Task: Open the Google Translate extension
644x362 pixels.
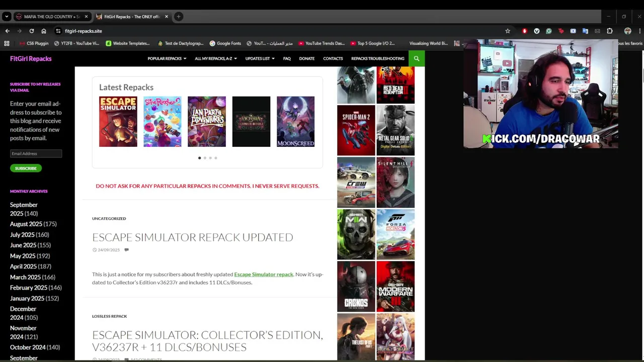Action: pyautogui.click(x=585, y=31)
